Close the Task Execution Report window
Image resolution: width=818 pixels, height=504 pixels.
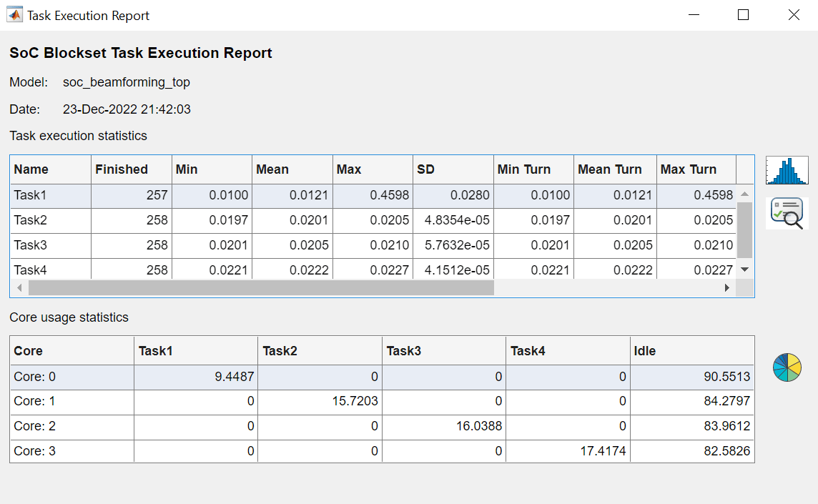pos(794,15)
